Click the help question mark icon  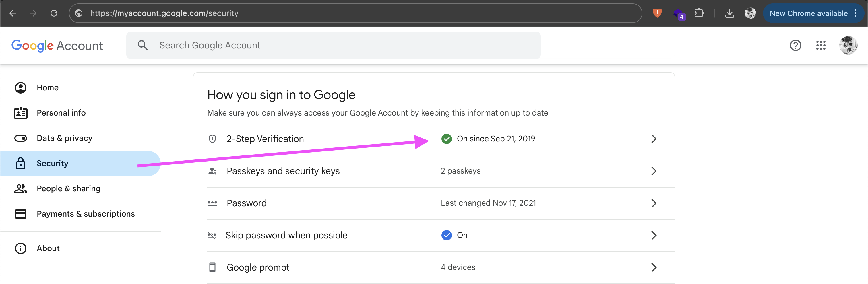coord(795,45)
